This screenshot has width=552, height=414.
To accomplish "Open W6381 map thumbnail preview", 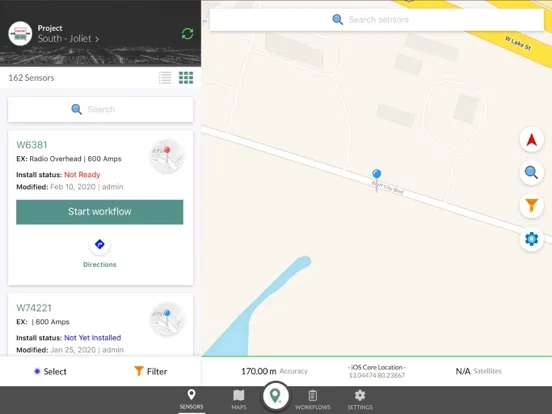I will tap(168, 156).
